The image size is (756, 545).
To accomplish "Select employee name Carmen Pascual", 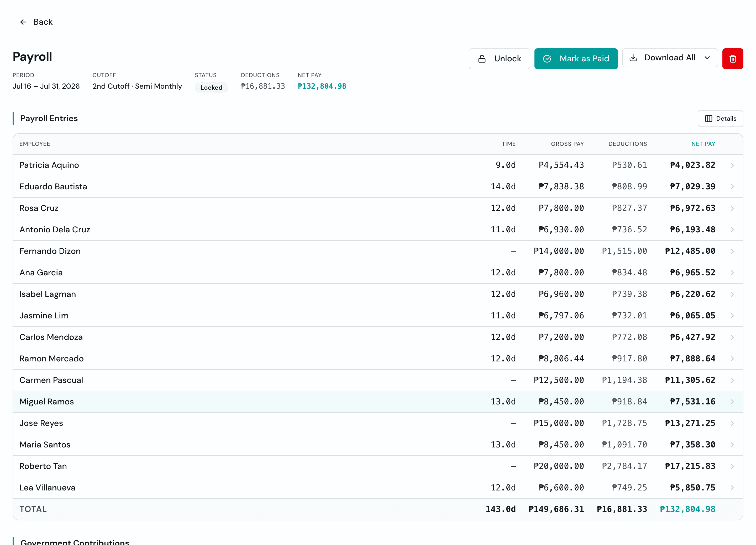I will 51,380.
